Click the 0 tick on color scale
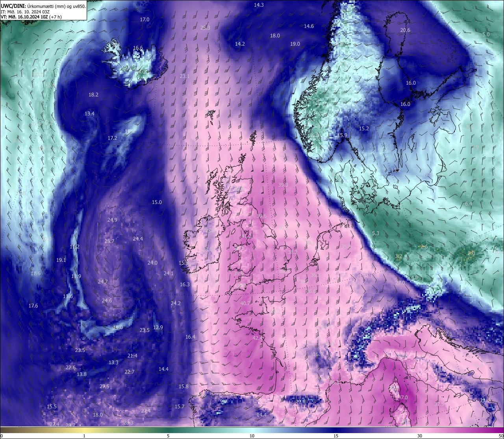This screenshot has height=439, width=504. (1, 436)
